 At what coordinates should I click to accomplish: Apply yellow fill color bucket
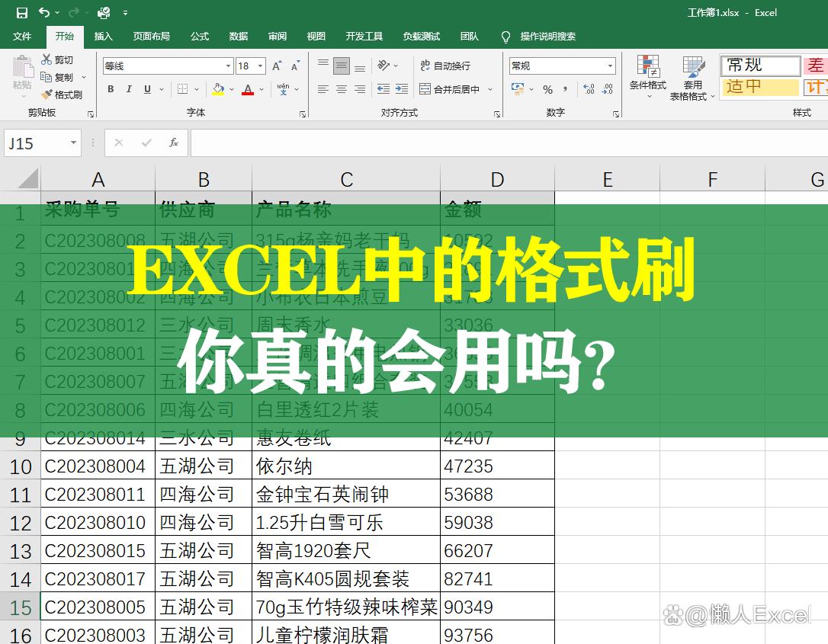point(218,89)
